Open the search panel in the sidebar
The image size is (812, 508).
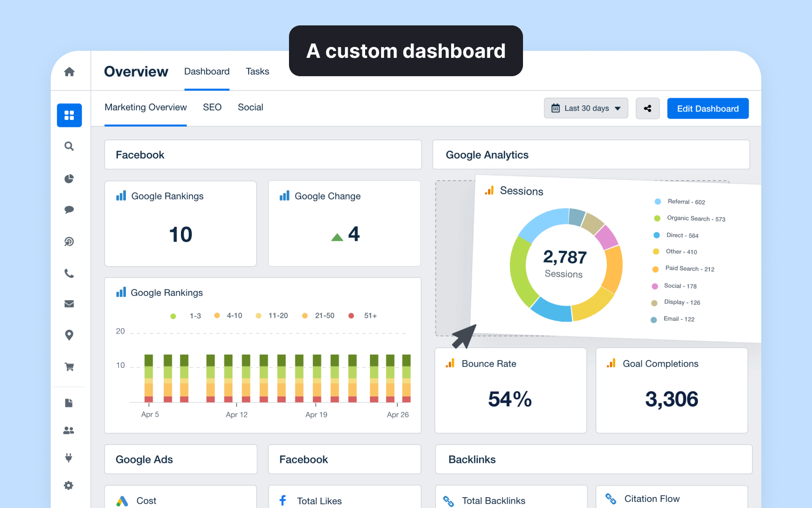[69, 146]
